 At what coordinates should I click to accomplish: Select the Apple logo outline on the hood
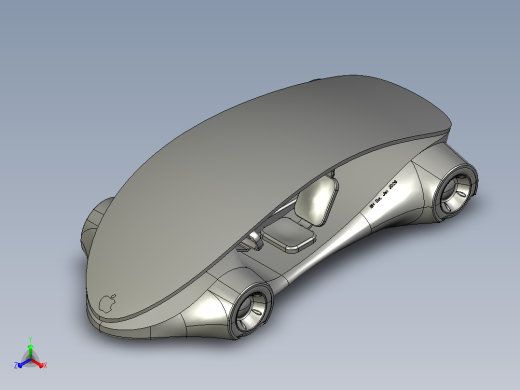click(108, 303)
